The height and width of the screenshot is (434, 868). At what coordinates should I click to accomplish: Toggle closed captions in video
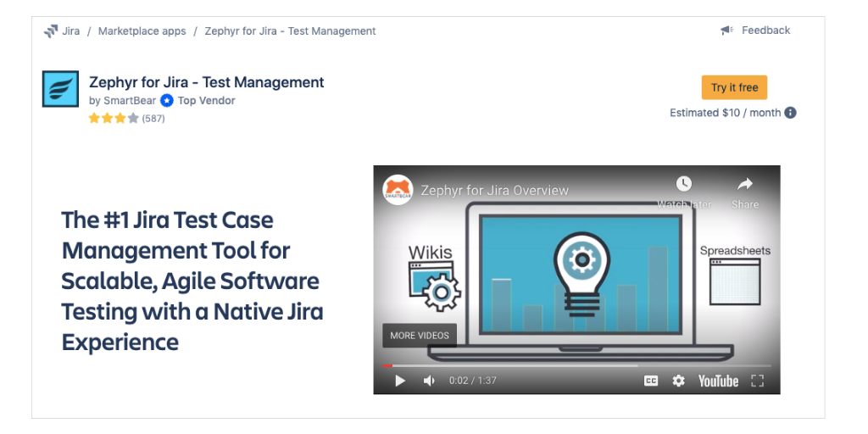coord(651,381)
